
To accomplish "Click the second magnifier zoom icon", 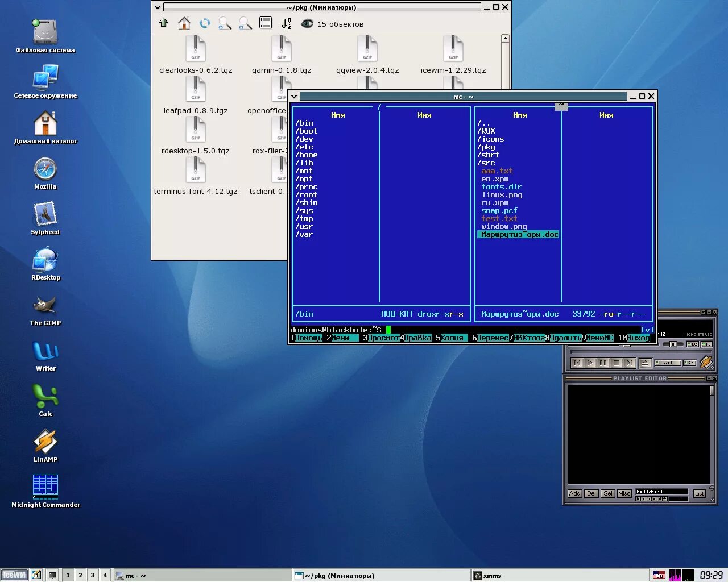I will (x=245, y=23).
